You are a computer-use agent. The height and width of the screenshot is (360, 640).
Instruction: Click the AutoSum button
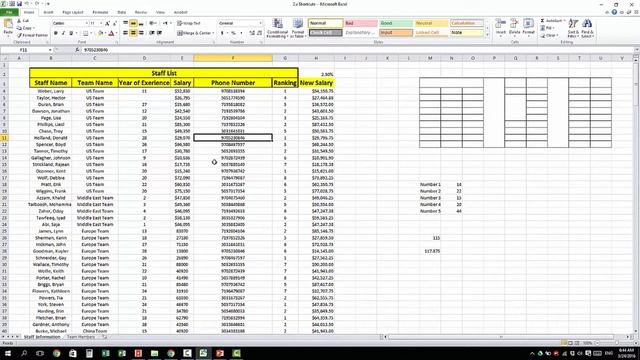click(x=552, y=21)
